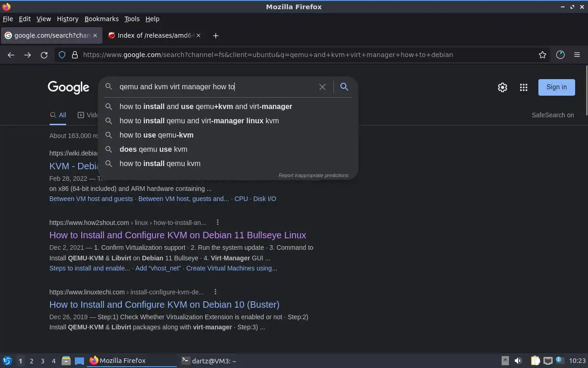The width and height of the screenshot is (588, 368).
Task: Switch to Index of /releases tab
Action: tap(155, 35)
